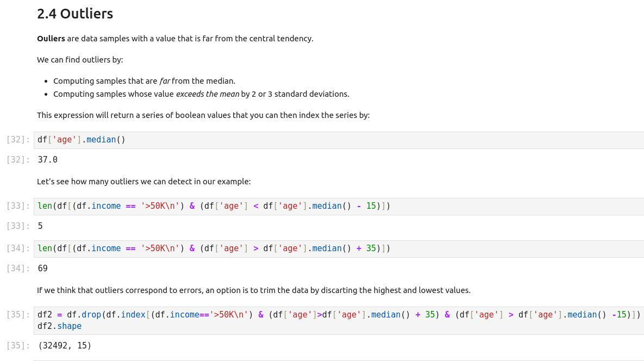Click the "We can find outliers by:" text
Viewport: 644px width, 361px height.
pyautogui.click(x=80, y=60)
